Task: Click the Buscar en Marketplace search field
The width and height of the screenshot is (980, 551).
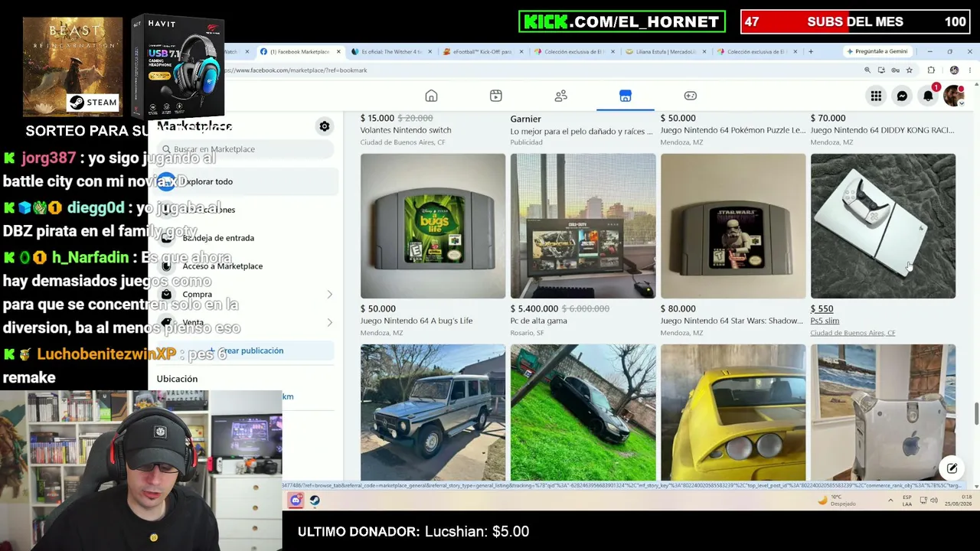Action: pos(245,149)
